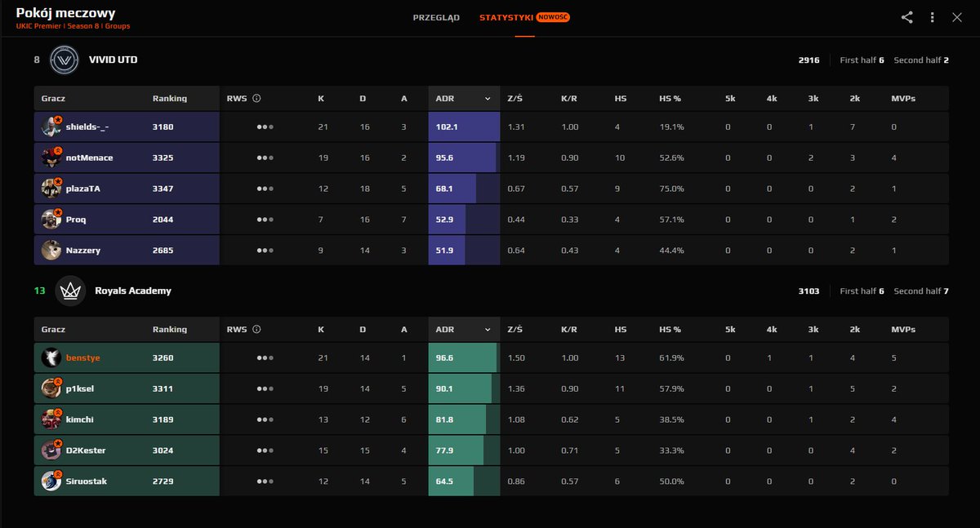Open benstye player name link
This screenshot has height=528, width=980.
[83, 358]
